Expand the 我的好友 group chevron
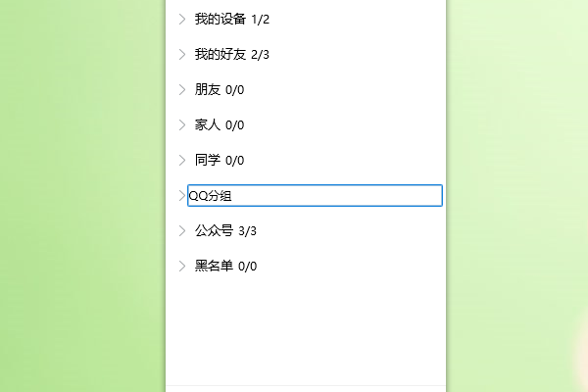The height and width of the screenshot is (392, 588). click(181, 54)
